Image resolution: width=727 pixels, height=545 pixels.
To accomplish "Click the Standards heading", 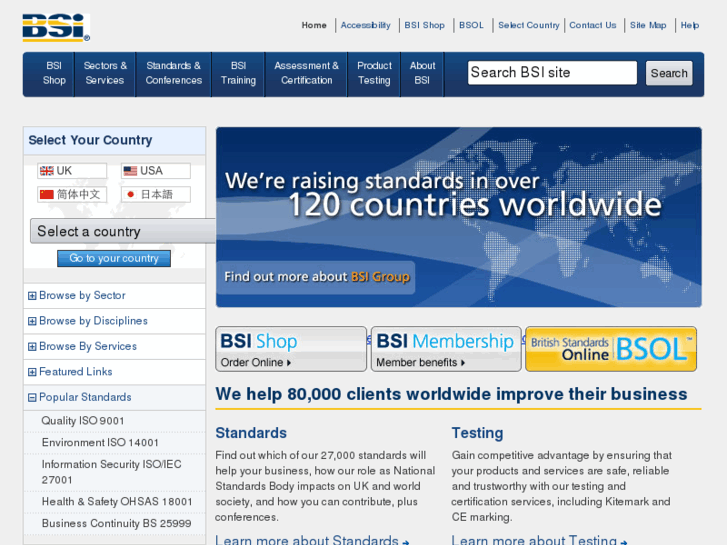I will 251,433.
